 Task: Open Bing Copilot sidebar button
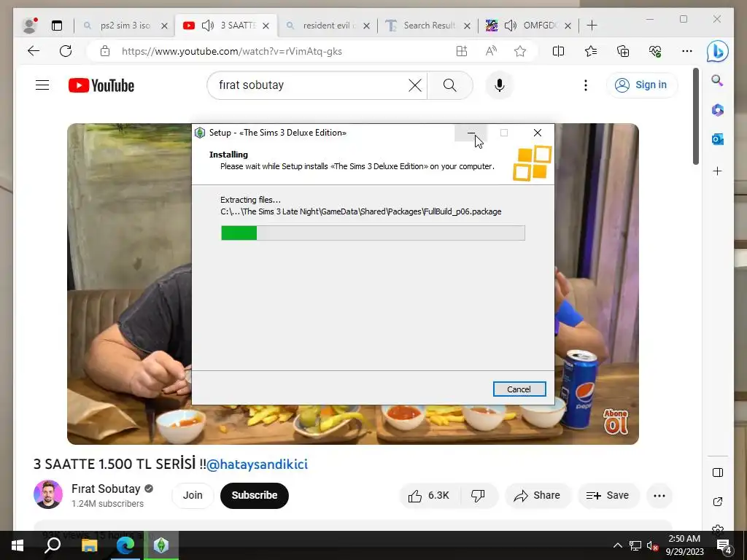click(718, 51)
